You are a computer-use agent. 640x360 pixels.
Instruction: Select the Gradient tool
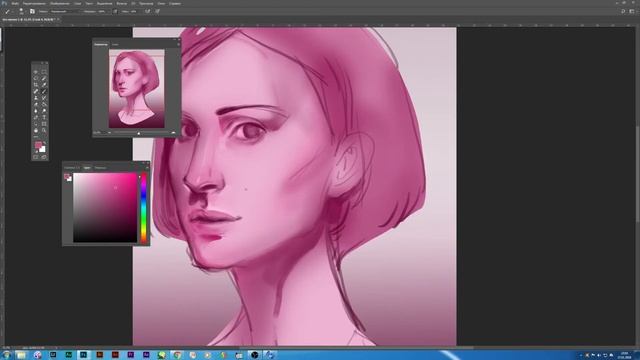tap(44, 104)
